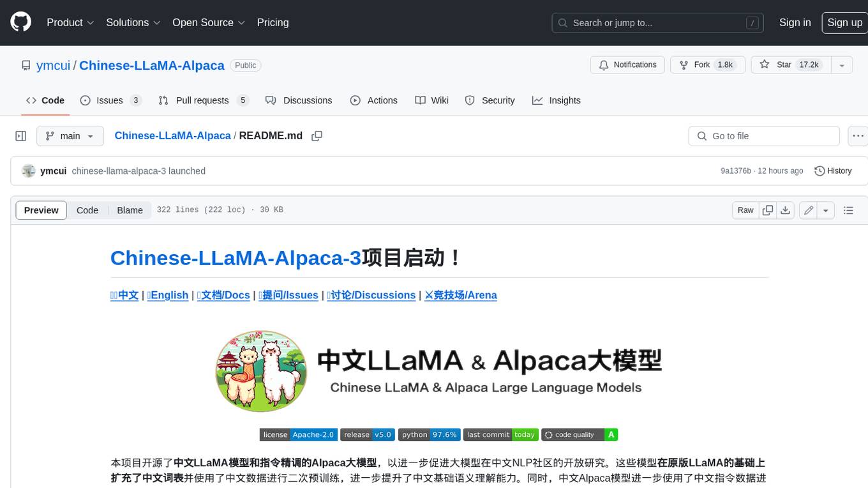Click the Notifications bell button

627,65
